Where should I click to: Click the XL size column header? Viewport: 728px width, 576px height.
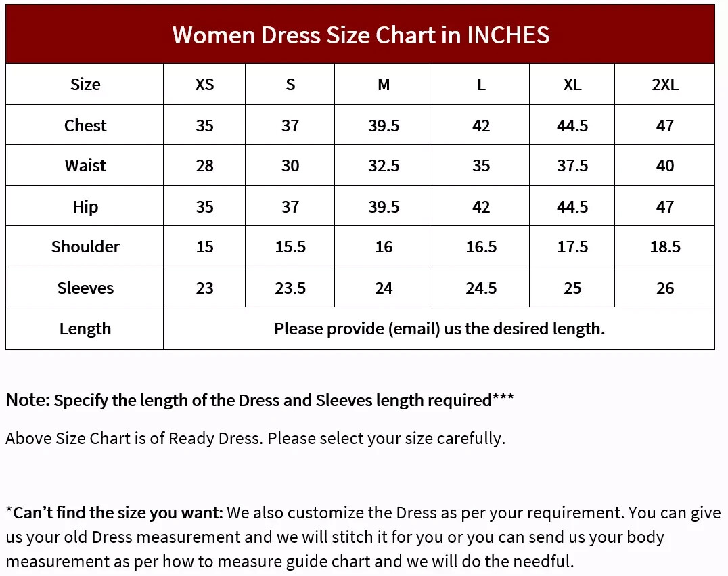[x=572, y=85]
